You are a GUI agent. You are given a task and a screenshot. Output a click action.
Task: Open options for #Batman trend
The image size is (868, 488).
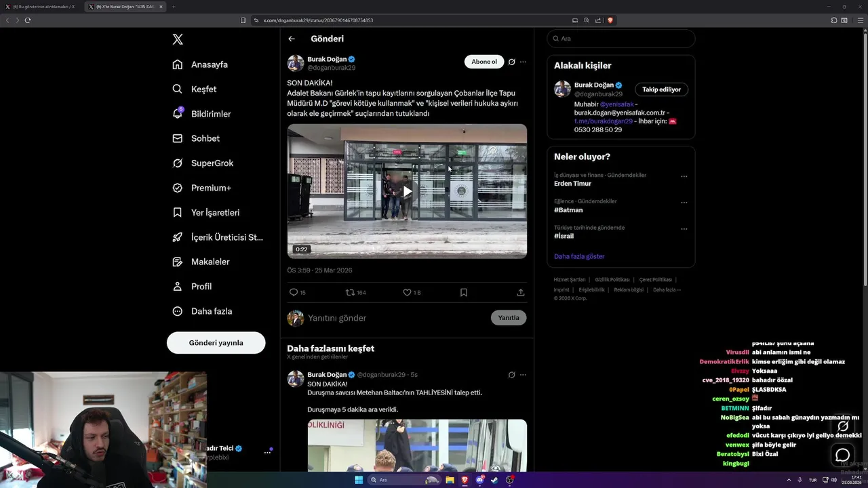(x=684, y=203)
